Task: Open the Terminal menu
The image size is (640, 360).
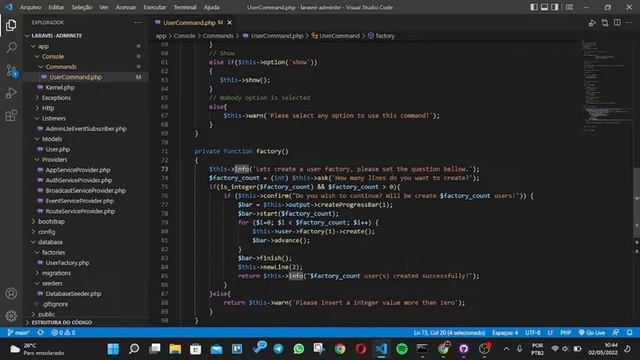Action: click(x=184, y=7)
